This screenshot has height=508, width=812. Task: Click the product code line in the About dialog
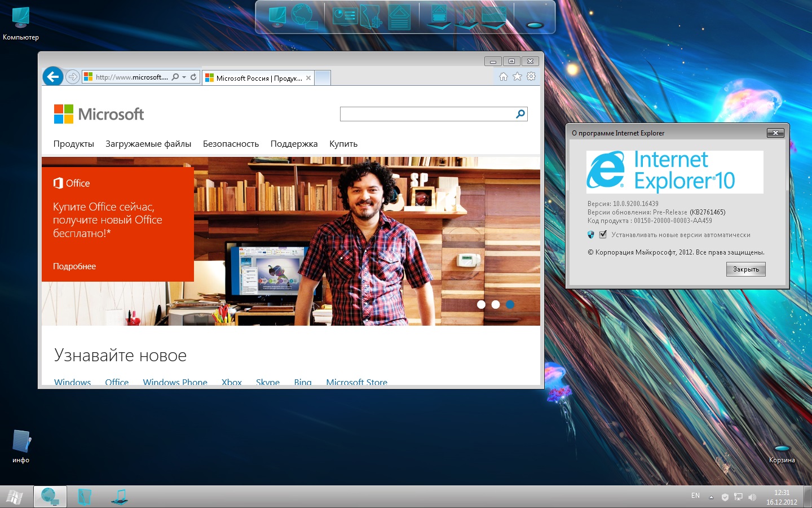click(x=650, y=221)
